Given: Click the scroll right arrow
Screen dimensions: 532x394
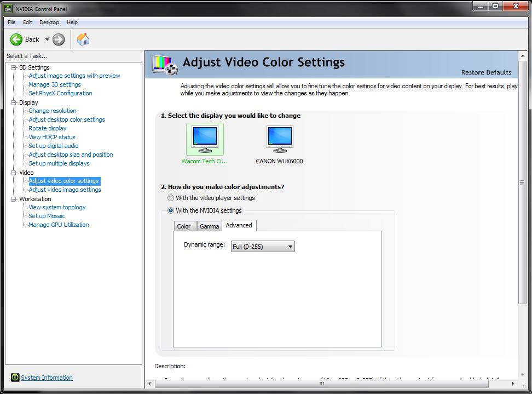Looking at the screenshot, I should pos(513,384).
